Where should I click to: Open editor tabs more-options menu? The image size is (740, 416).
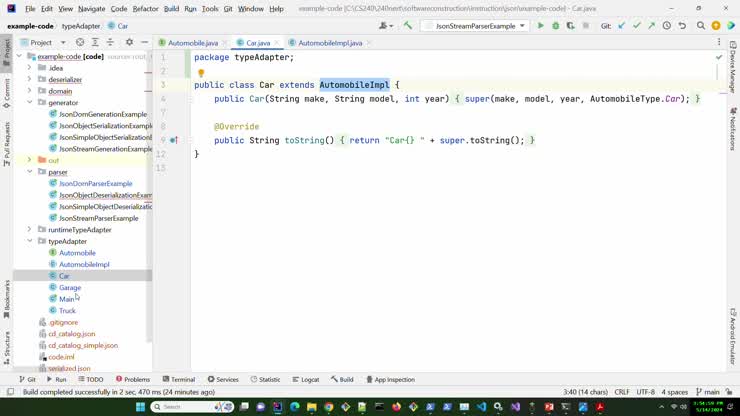pyautogui.click(x=719, y=42)
